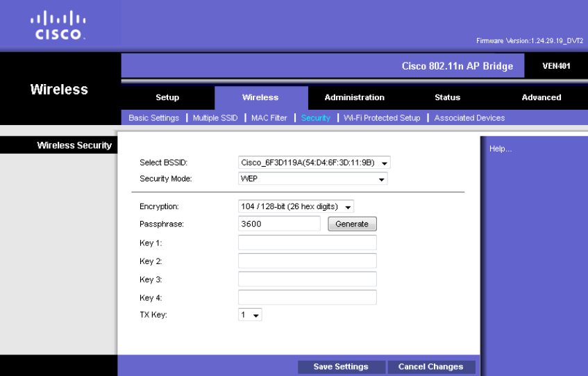Screen dimensions: 588x376
Task: Click the Wireless heading in sidebar
Action: [x=59, y=90]
